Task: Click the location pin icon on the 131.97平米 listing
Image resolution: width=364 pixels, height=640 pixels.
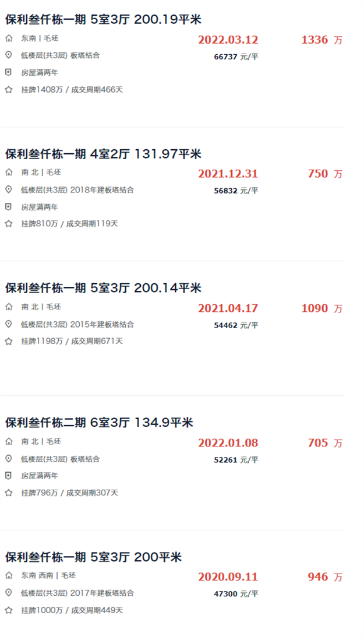Action: (x=8, y=191)
